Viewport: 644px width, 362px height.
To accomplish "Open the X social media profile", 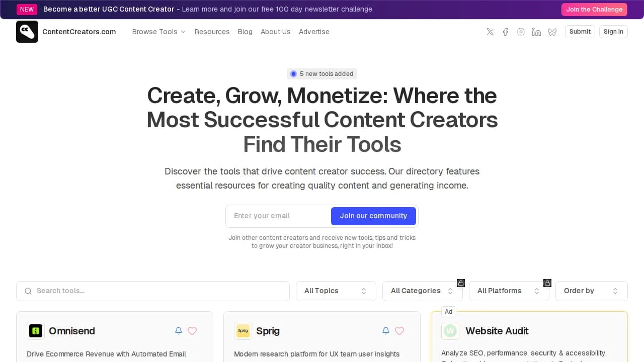I will click(490, 32).
